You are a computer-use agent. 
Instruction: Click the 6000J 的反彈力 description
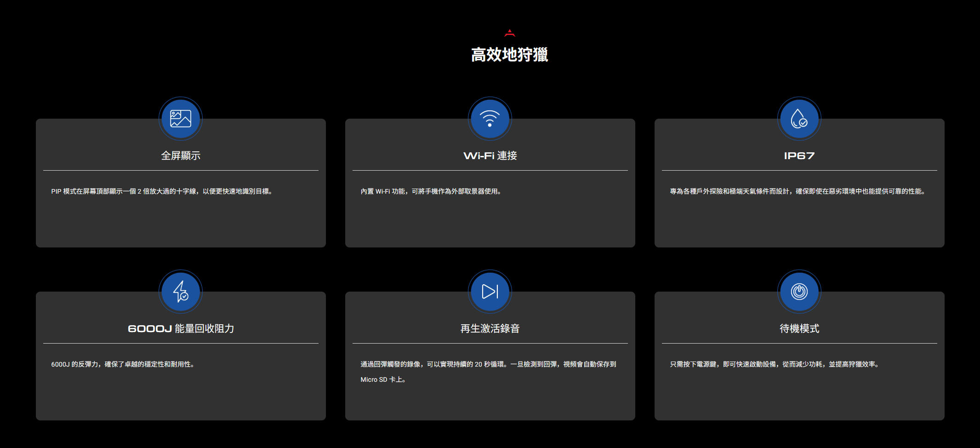(123, 364)
